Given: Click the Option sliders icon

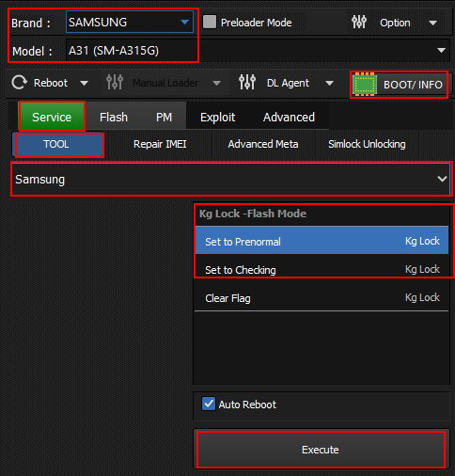Looking at the screenshot, I should click(359, 22).
